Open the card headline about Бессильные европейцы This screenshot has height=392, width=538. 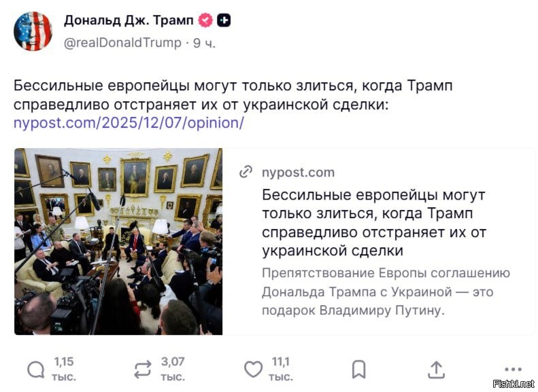[373, 223]
